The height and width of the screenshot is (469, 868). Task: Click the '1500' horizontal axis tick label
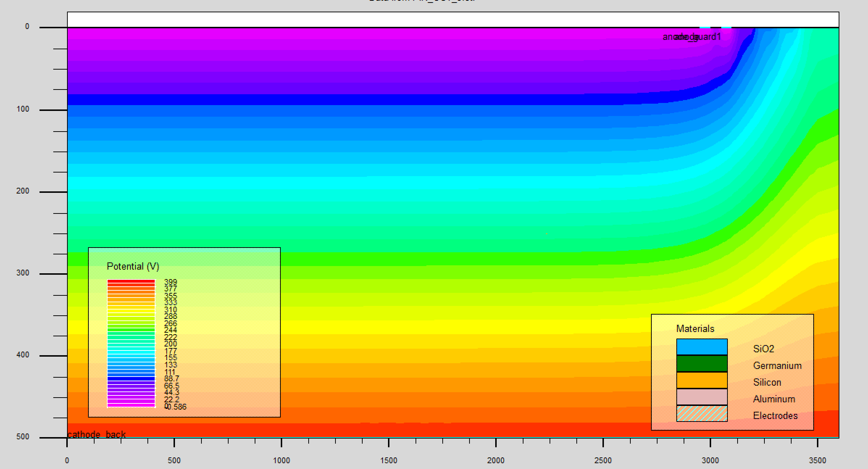pos(389,460)
